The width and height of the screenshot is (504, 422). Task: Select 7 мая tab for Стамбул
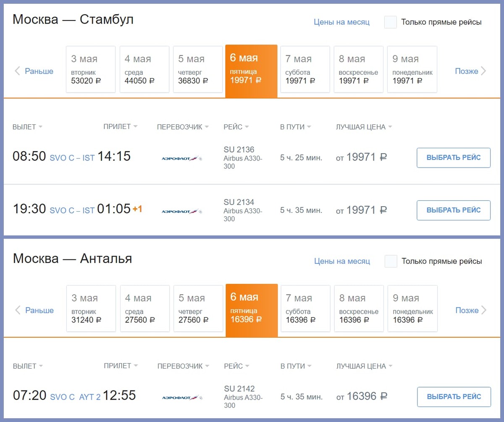(x=305, y=69)
